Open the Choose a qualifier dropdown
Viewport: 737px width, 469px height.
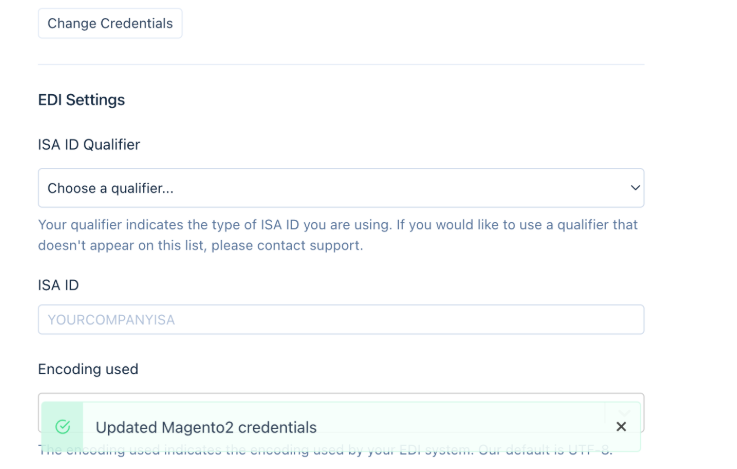(341, 188)
